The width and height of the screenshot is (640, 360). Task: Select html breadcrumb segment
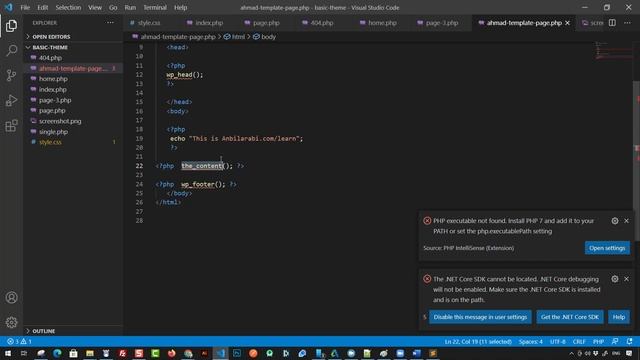click(234, 37)
